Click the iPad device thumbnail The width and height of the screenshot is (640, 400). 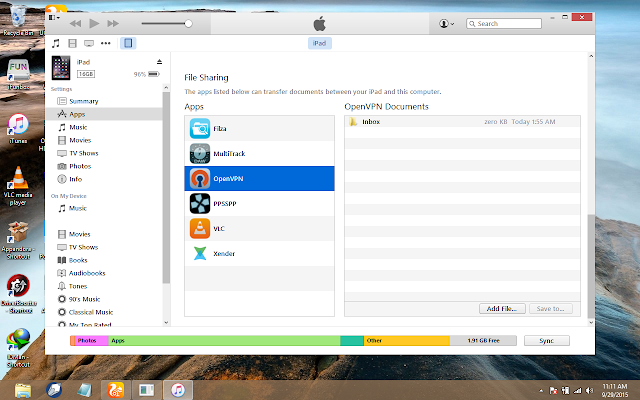(x=61, y=68)
